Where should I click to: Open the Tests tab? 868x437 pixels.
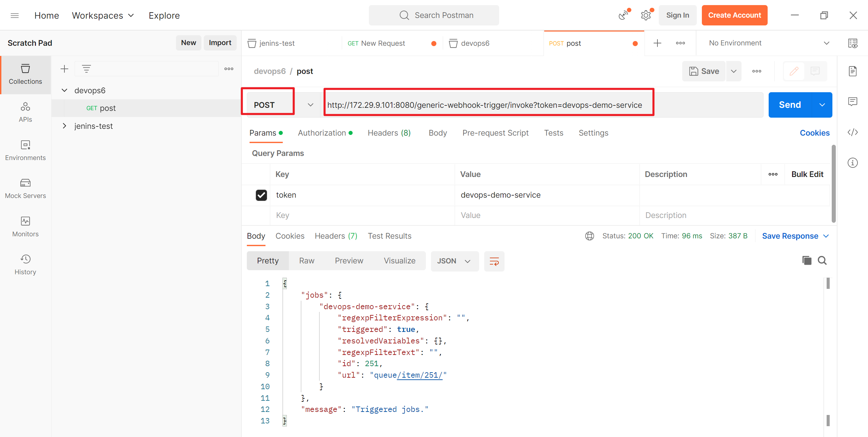554,133
